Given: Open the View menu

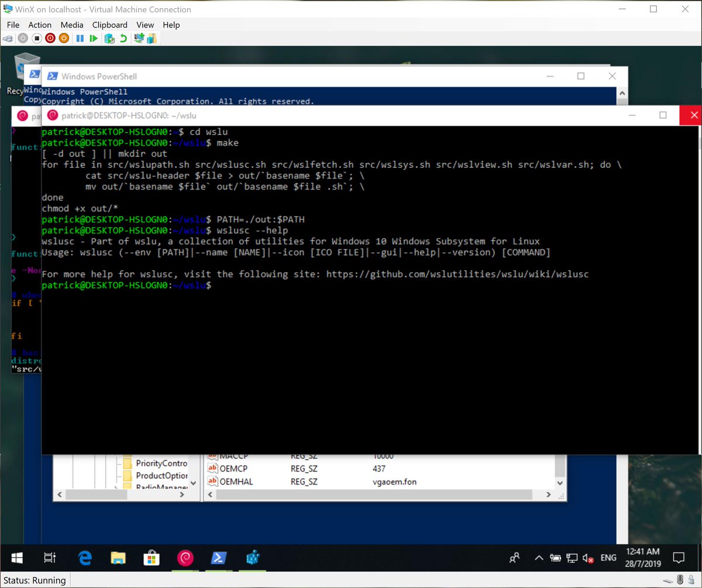Looking at the screenshot, I should click(145, 25).
